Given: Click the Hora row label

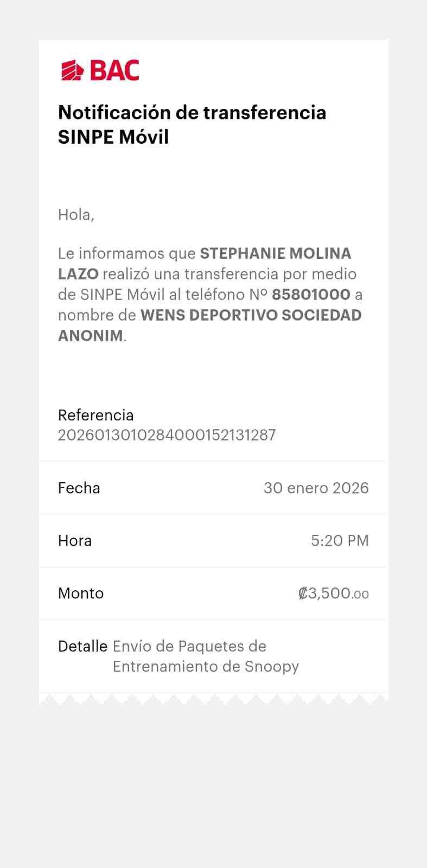Looking at the screenshot, I should [x=75, y=540].
